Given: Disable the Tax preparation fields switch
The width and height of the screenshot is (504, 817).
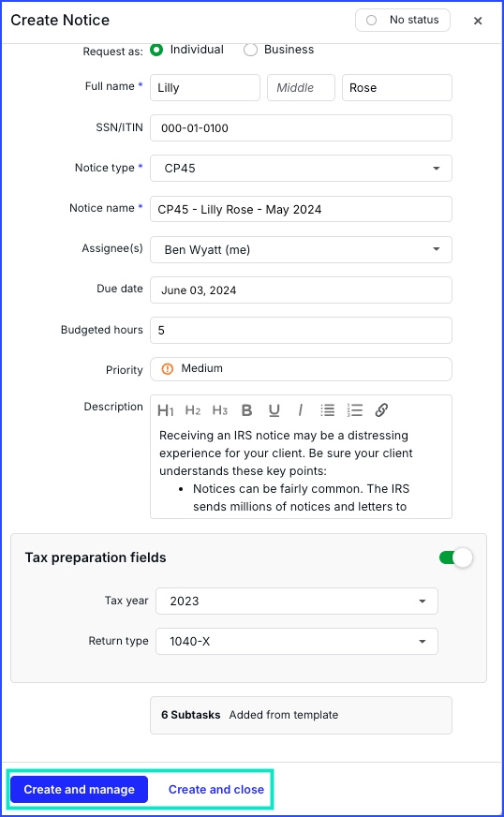Looking at the screenshot, I should pos(456,557).
